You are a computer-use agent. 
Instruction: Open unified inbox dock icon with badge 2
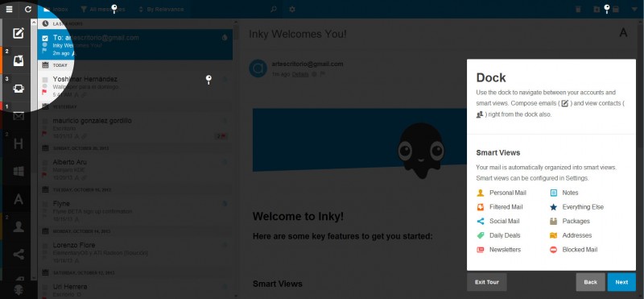coord(18,61)
